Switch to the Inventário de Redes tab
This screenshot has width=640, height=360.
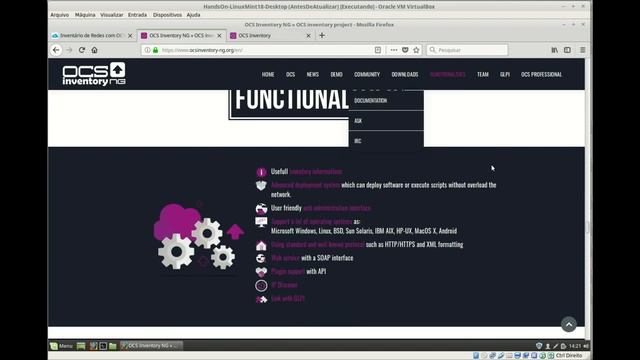91,36
